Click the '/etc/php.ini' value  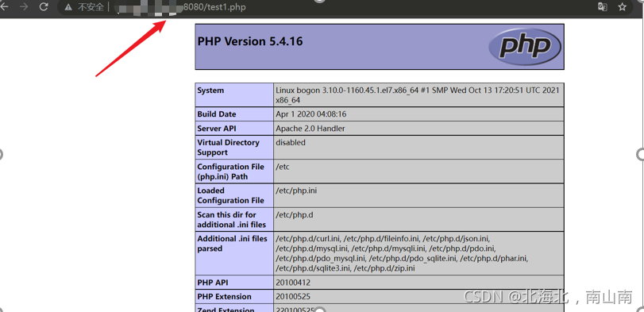point(296,191)
